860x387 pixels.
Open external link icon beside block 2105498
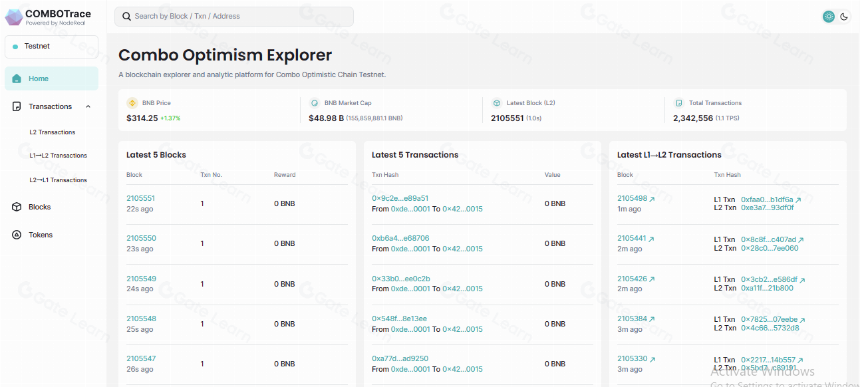click(652, 200)
